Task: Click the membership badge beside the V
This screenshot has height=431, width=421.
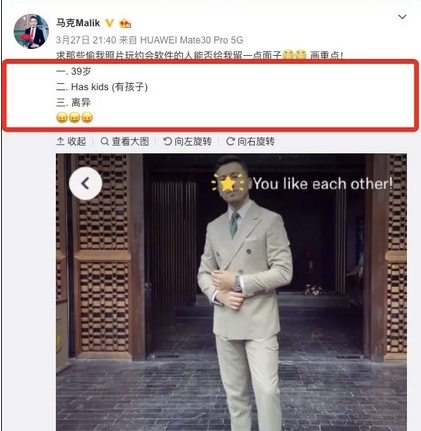Action: 125,23
